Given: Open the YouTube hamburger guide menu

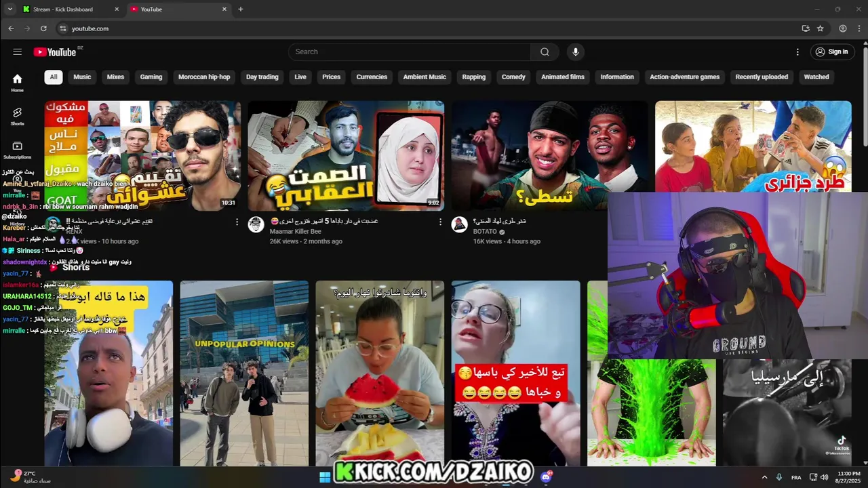Looking at the screenshot, I should click(x=17, y=52).
